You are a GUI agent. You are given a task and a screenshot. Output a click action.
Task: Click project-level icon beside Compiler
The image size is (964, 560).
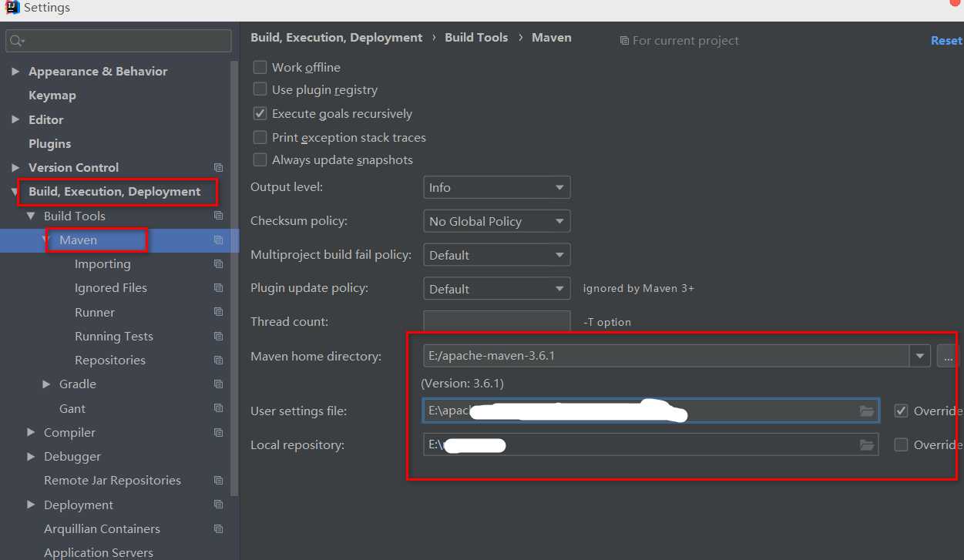point(218,433)
